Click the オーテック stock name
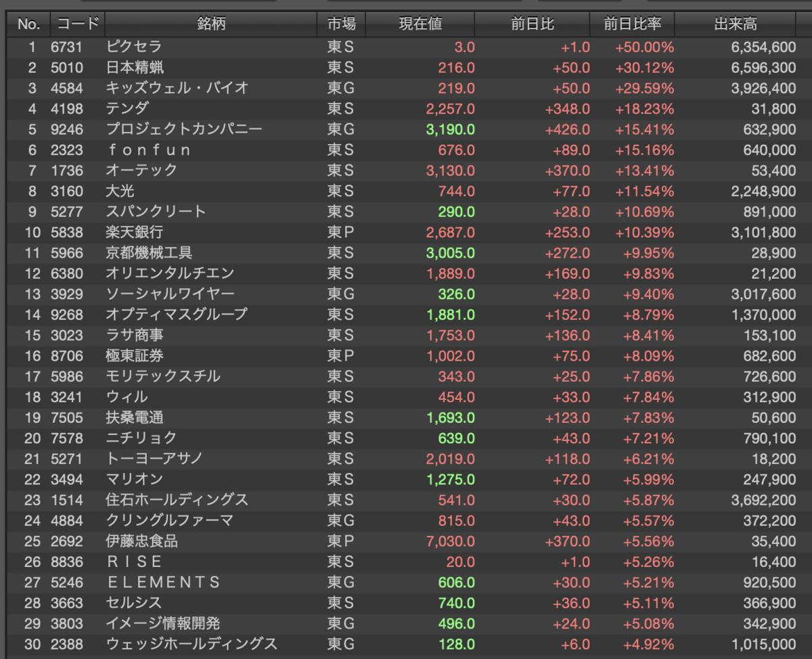812x659 pixels. 141,171
